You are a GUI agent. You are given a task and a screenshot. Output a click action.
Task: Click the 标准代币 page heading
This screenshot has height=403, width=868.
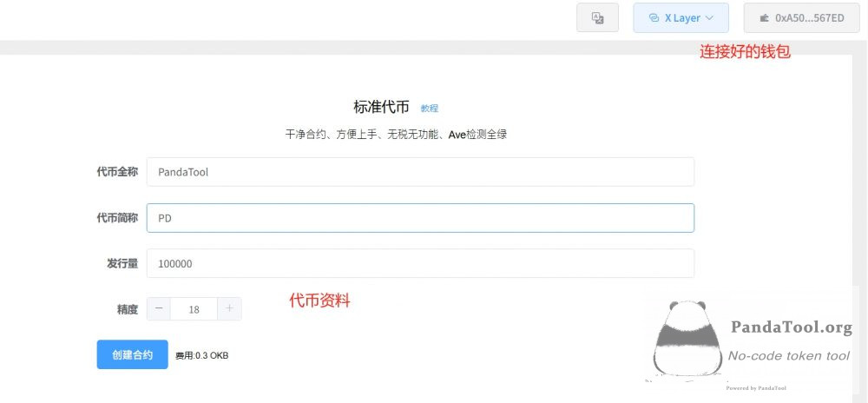(381, 107)
